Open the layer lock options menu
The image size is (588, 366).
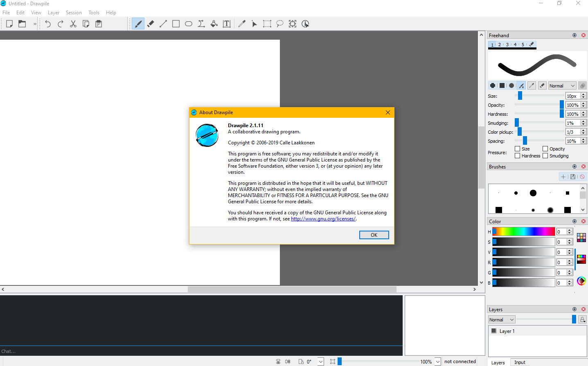click(x=583, y=319)
